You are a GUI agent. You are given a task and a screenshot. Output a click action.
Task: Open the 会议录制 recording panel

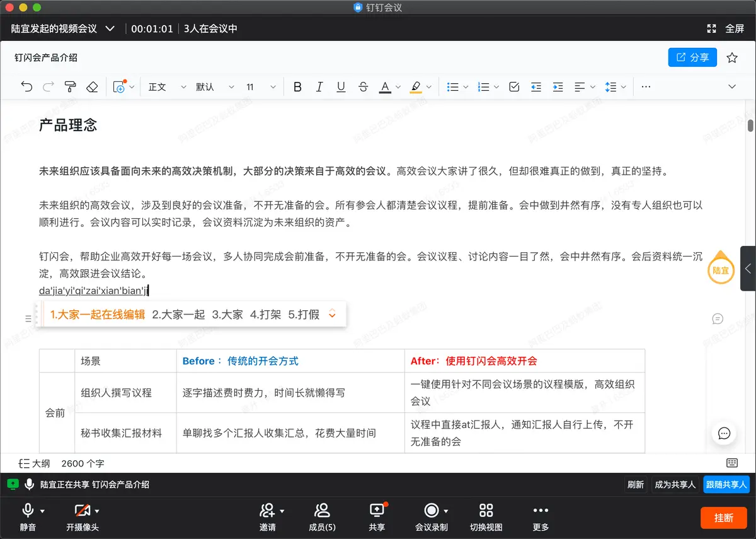pos(432,517)
